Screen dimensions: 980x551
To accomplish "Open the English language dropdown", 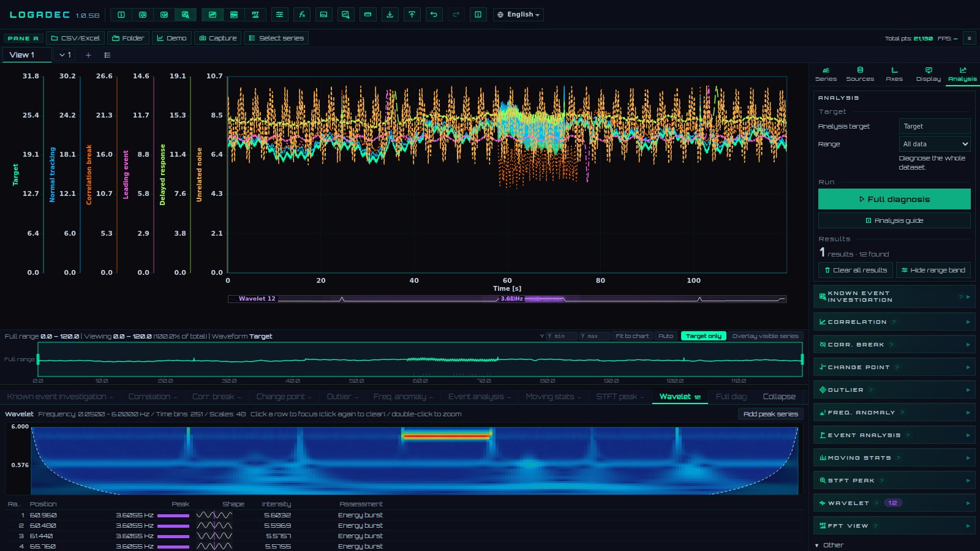I will (x=518, y=15).
